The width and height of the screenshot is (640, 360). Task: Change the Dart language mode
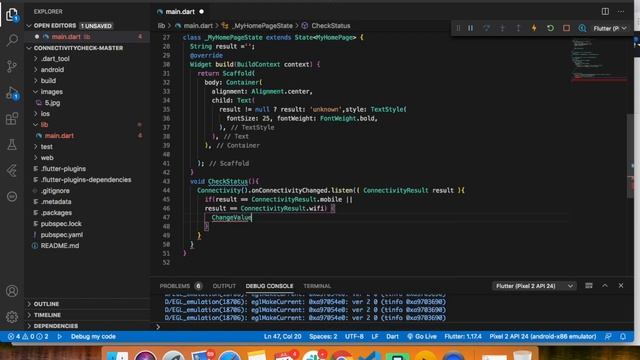point(392,336)
